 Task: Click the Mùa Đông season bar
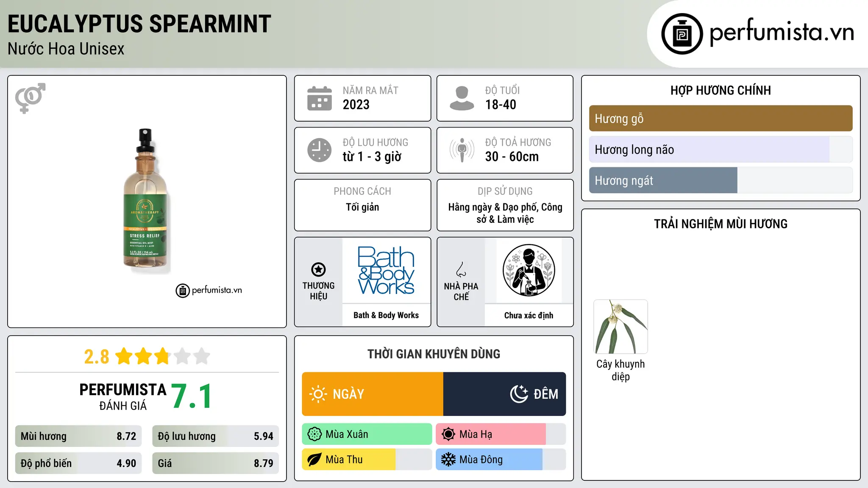(x=501, y=460)
